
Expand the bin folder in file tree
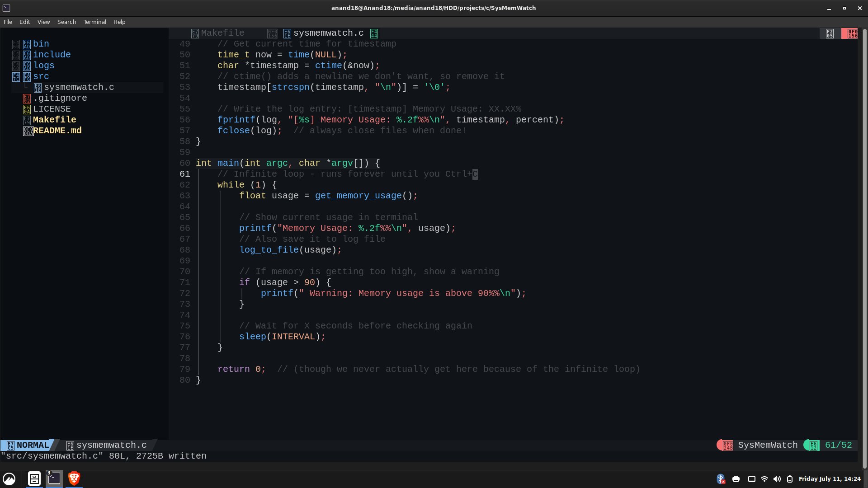tap(41, 44)
